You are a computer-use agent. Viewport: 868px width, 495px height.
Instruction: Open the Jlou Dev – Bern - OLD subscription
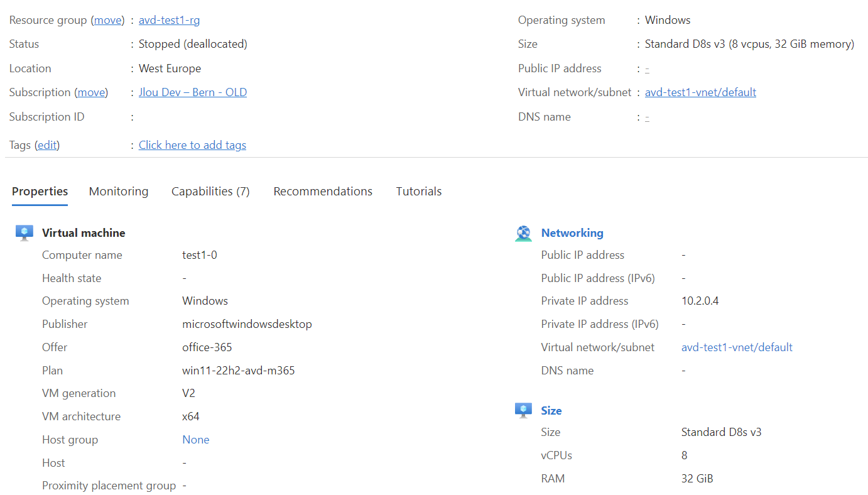pos(193,92)
